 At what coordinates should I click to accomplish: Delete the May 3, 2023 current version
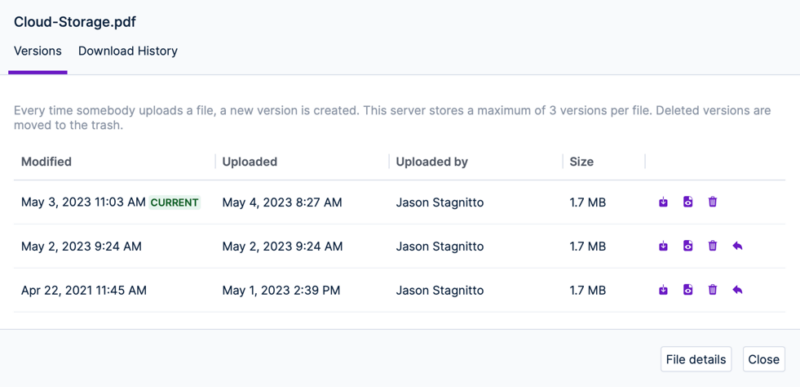tap(713, 202)
